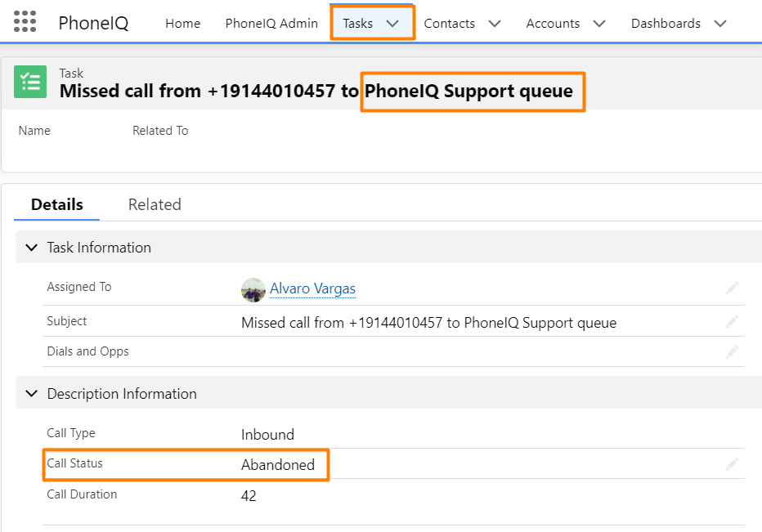
Task: Click the Missed call record title heading
Action: click(x=316, y=91)
